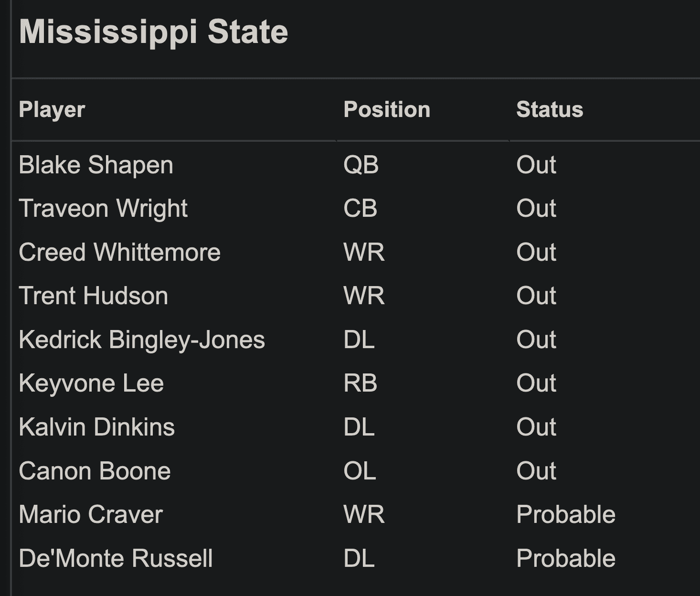Click the CB position for Traveon Wright

click(361, 209)
